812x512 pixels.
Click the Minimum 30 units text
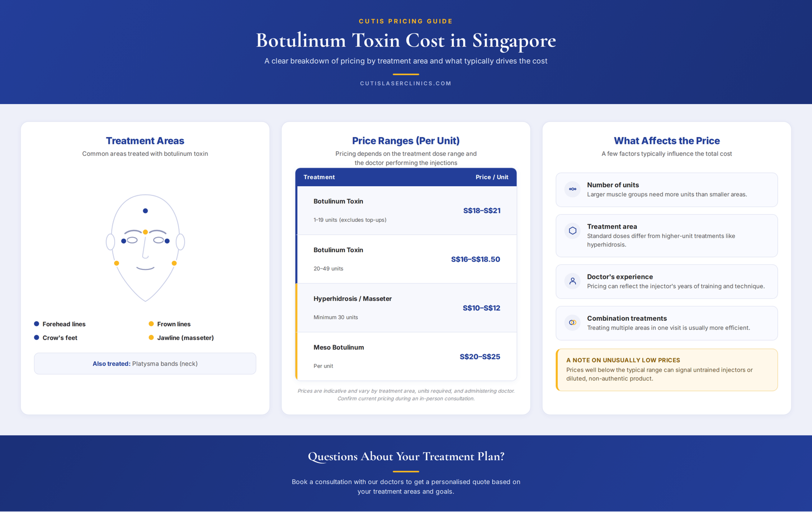[x=335, y=318]
